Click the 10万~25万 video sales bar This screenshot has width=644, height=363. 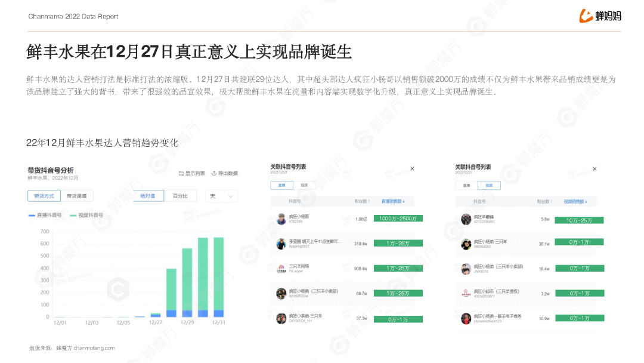click(x=579, y=220)
